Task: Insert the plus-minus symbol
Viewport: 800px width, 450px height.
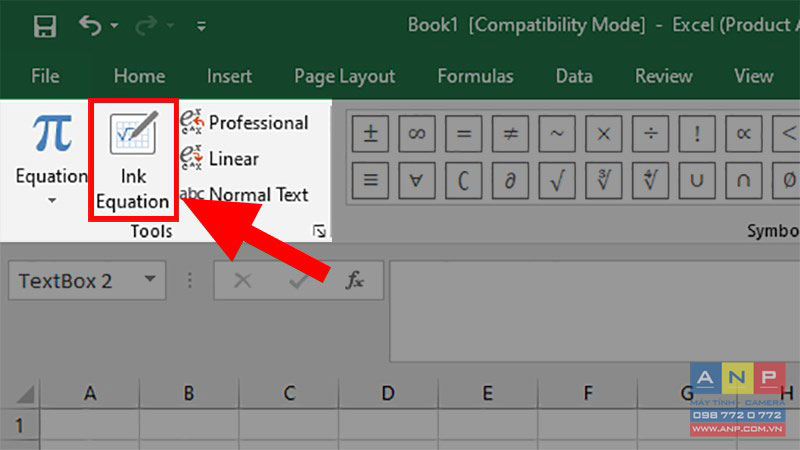Action: click(x=370, y=134)
